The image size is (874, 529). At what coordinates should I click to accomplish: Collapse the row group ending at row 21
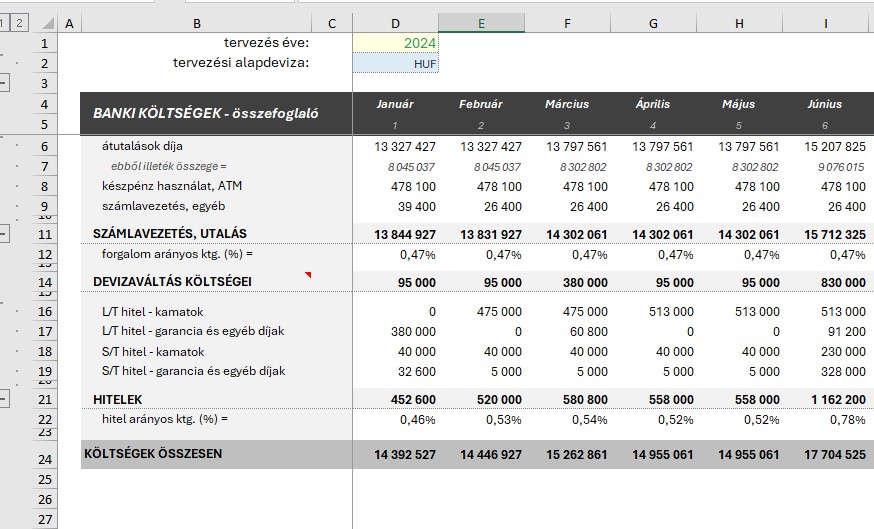tap(3, 399)
